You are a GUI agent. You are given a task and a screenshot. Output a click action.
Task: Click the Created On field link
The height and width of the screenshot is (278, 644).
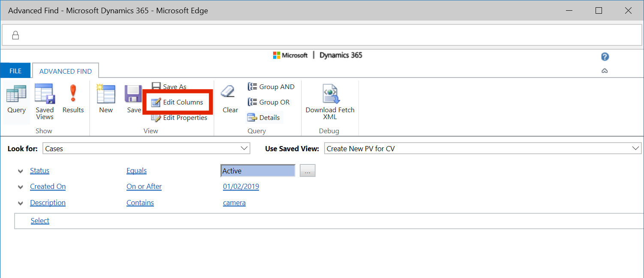click(48, 186)
